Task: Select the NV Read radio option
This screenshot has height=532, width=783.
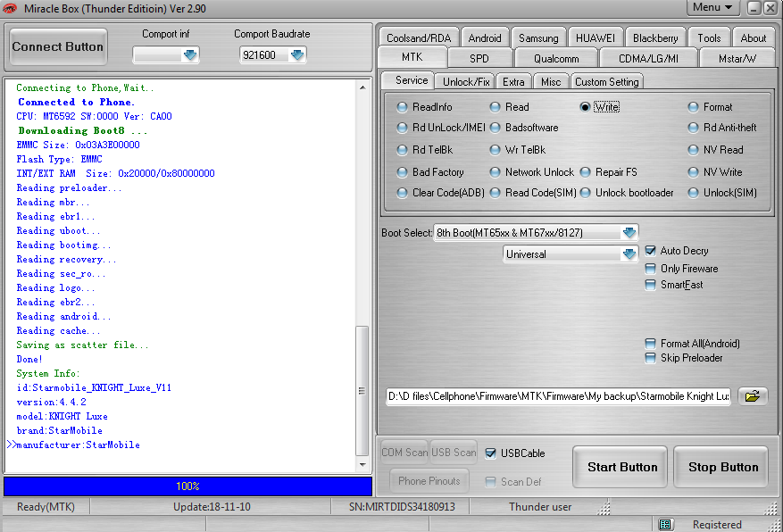Action: pyautogui.click(x=693, y=150)
